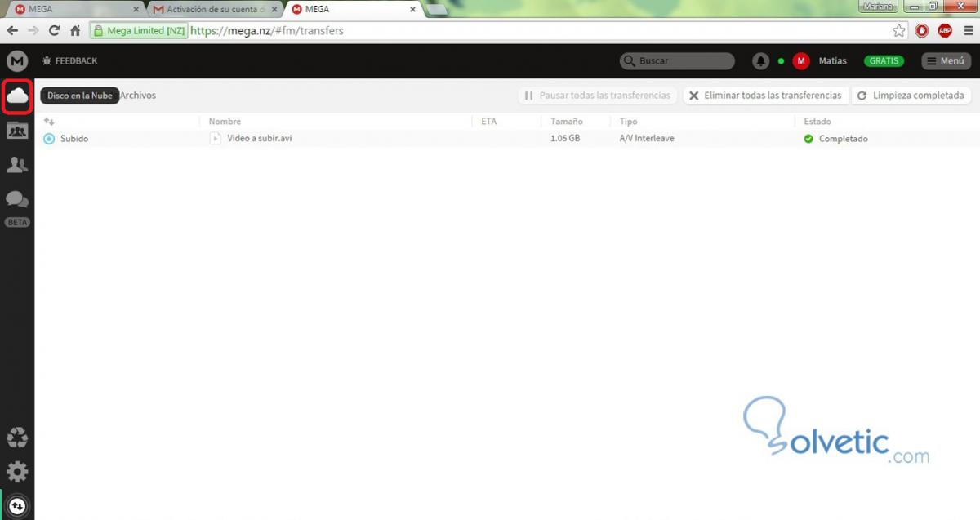
Task: Click Limpieza completada button
Action: [x=911, y=96]
